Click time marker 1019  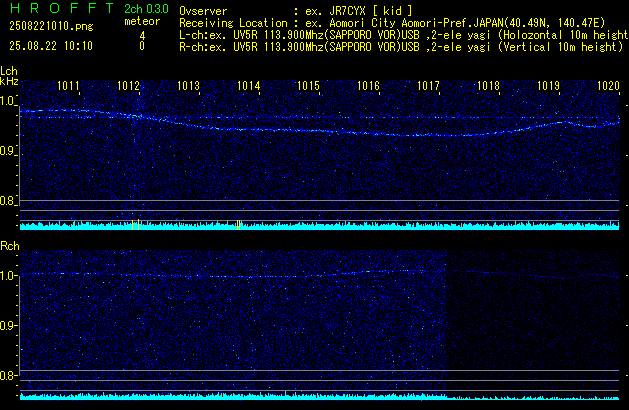click(x=548, y=86)
